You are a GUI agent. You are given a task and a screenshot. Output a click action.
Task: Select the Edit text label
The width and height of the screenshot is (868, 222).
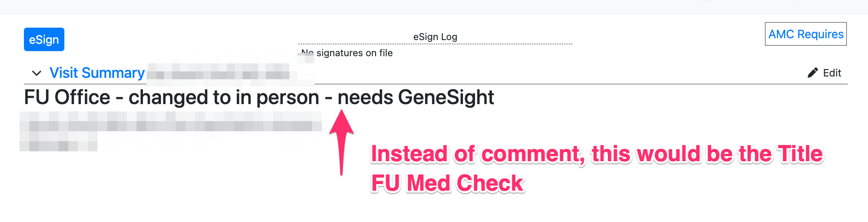[x=832, y=73]
